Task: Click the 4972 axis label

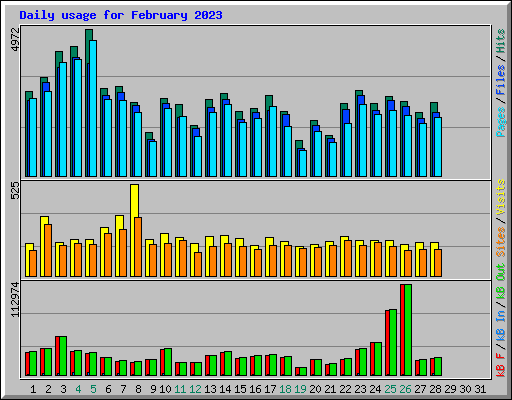Action: tap(15, 40)
